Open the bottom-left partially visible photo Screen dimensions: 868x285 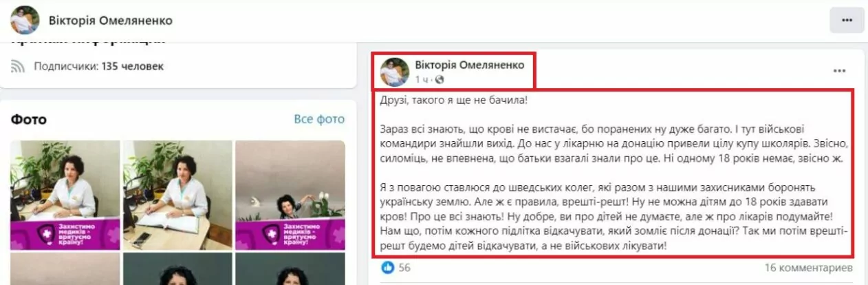point(65,269)
